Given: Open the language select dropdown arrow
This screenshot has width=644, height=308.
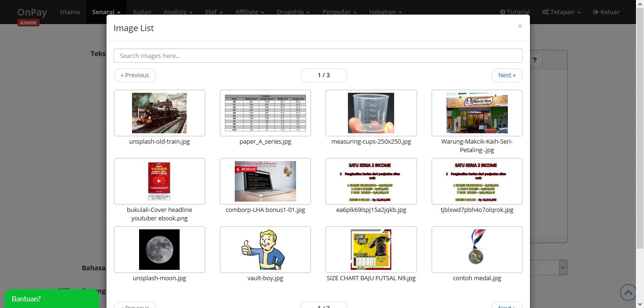Looking at the screenshot, I should [562, 267].
